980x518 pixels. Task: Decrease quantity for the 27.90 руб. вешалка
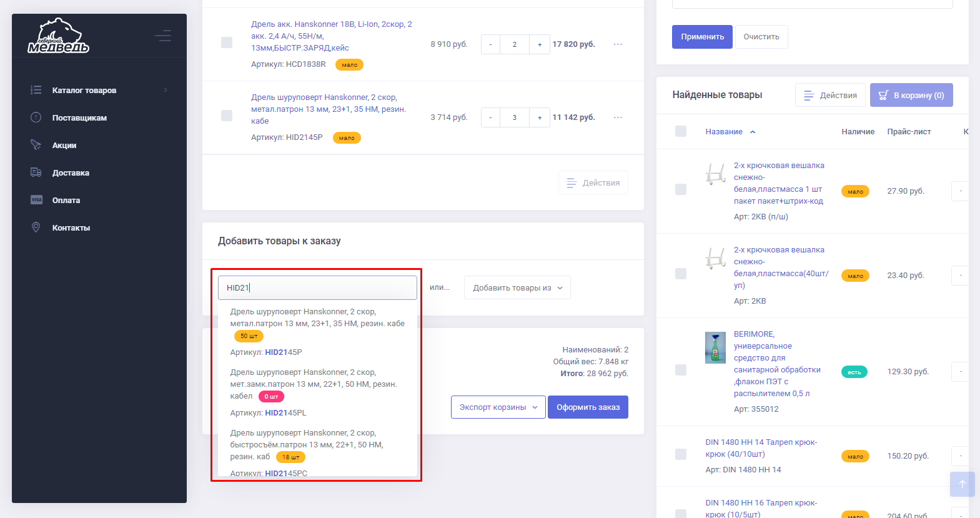pyautogui.click(x=961, y=191)
